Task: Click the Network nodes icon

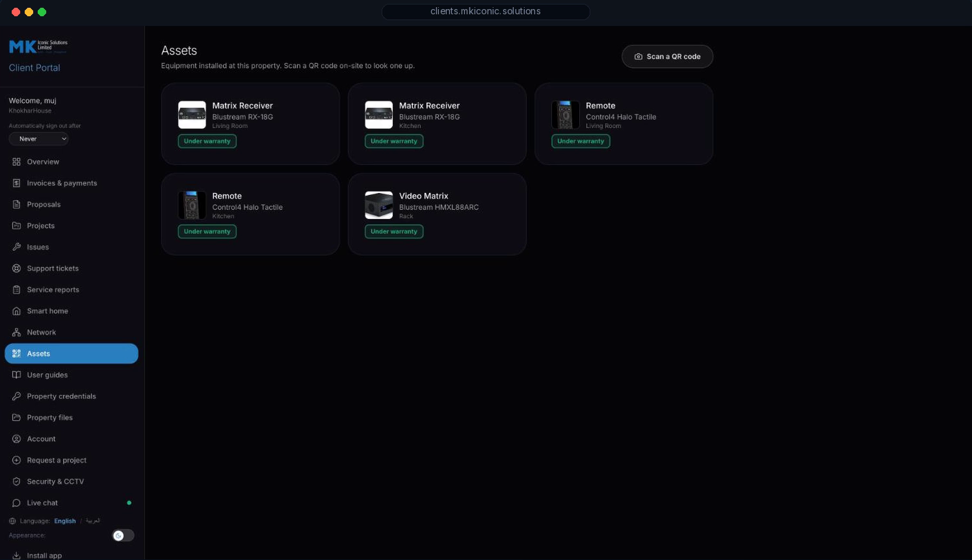Action: (17, 333)
